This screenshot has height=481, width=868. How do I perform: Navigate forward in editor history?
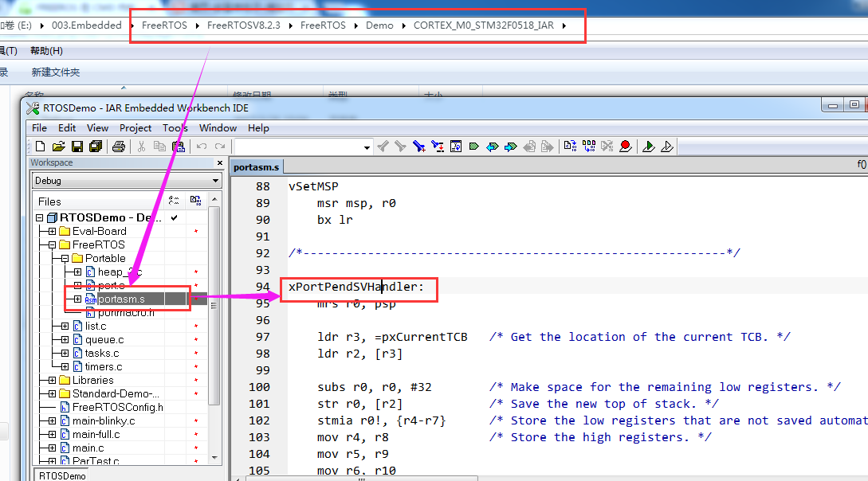[548, 147]
